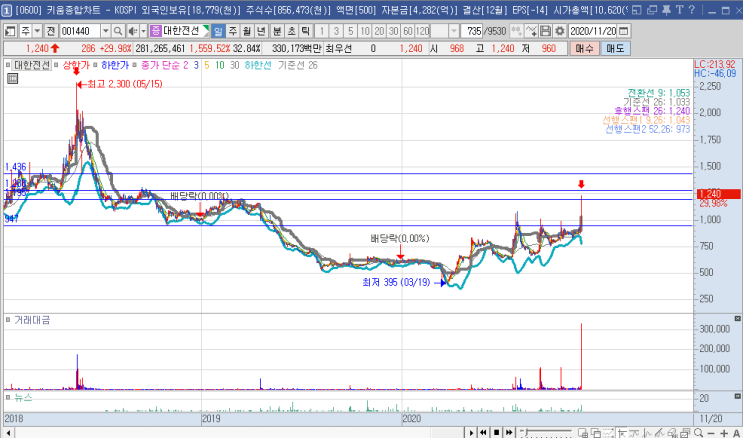Close the 뉴스 panel using its corner button
743x438 pixels.
pyautogui.click(x=737, y=396)
